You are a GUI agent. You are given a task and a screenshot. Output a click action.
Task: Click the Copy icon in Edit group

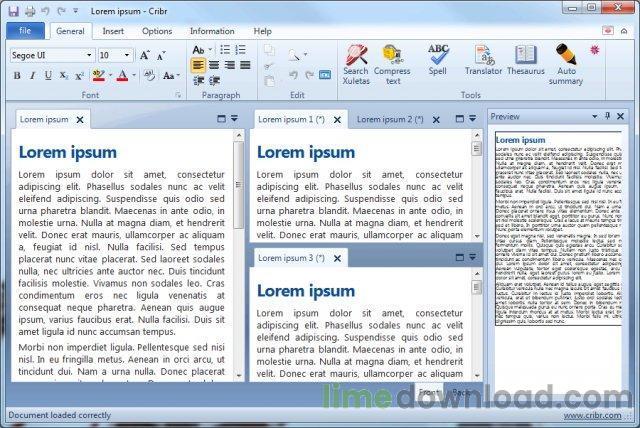269,50
